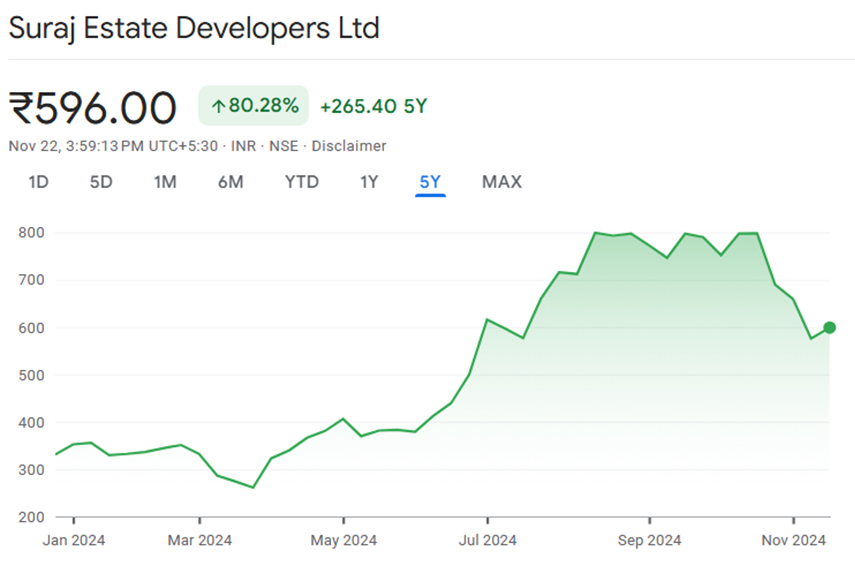Click the INR currency label
Screen dimensions: 855x574
[x=243, y=146]
